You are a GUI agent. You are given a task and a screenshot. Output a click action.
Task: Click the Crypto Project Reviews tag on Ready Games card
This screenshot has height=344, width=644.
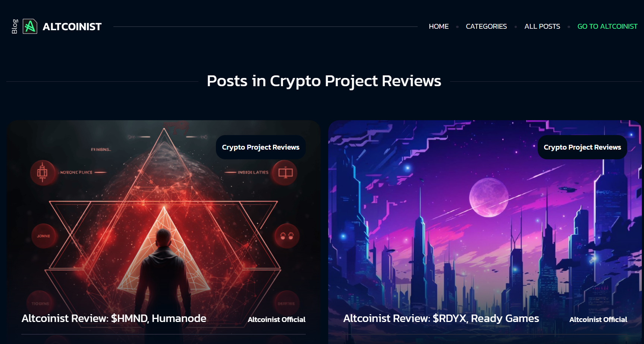click(x=582, y=147)
